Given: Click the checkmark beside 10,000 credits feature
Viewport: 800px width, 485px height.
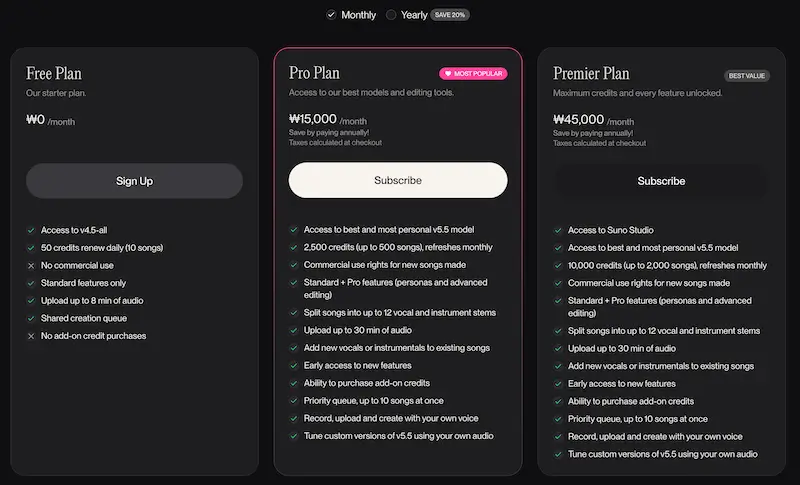Looking at the screenshot, I should point(558,265).
